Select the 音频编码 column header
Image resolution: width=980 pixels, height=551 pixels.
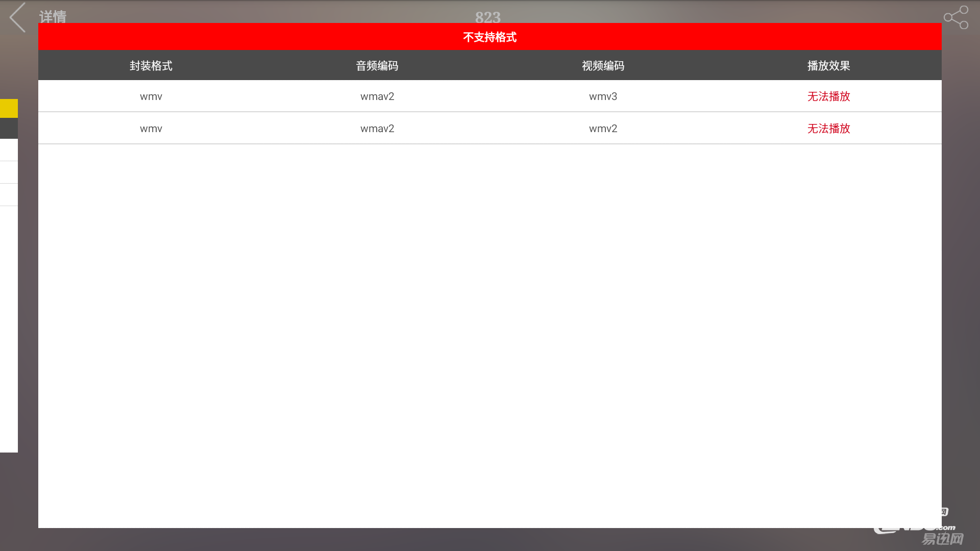[377, 66]
